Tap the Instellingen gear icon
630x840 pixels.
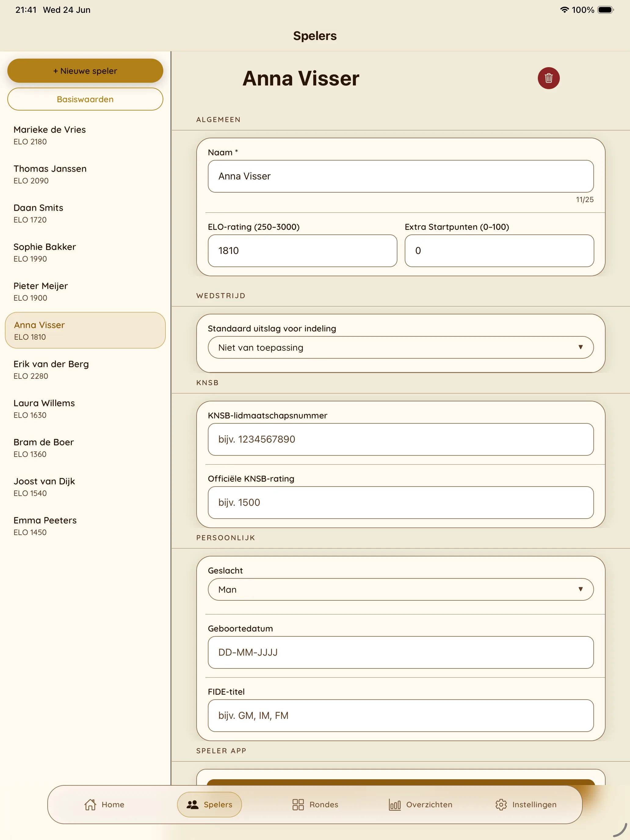(x=501, y=804)
